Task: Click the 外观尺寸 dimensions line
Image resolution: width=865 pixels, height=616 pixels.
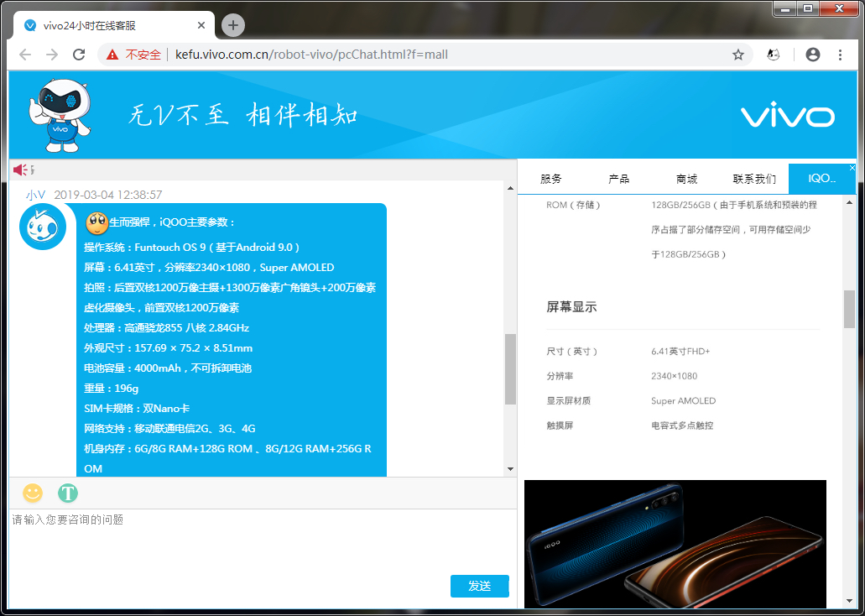Action: click(x=168, y=347)
